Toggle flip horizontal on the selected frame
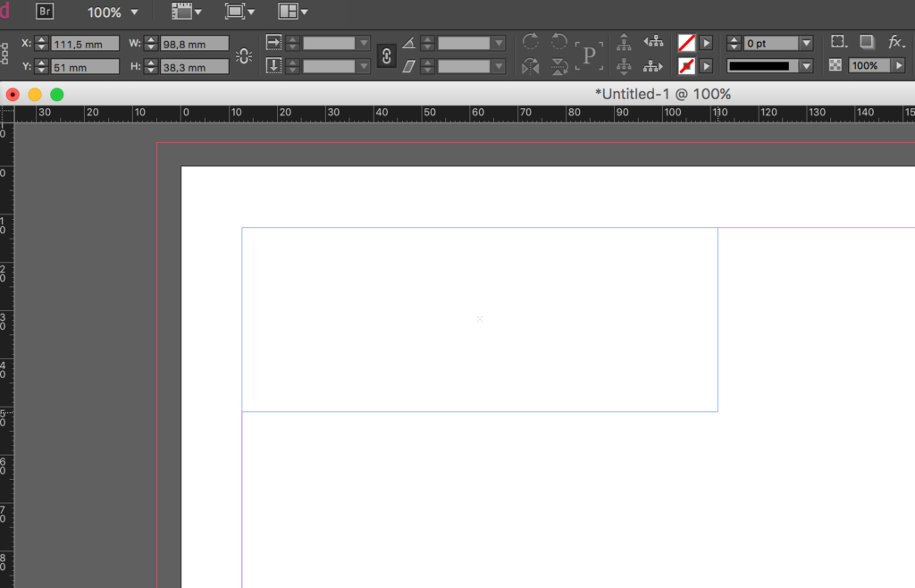 pyautogui.click(x=529, y=65)
